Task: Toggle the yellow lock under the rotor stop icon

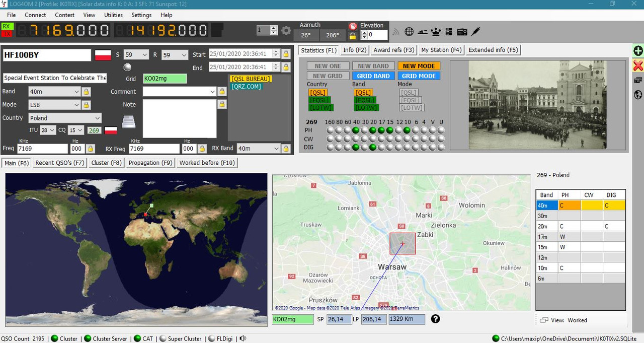Action: tap(353, 36)
